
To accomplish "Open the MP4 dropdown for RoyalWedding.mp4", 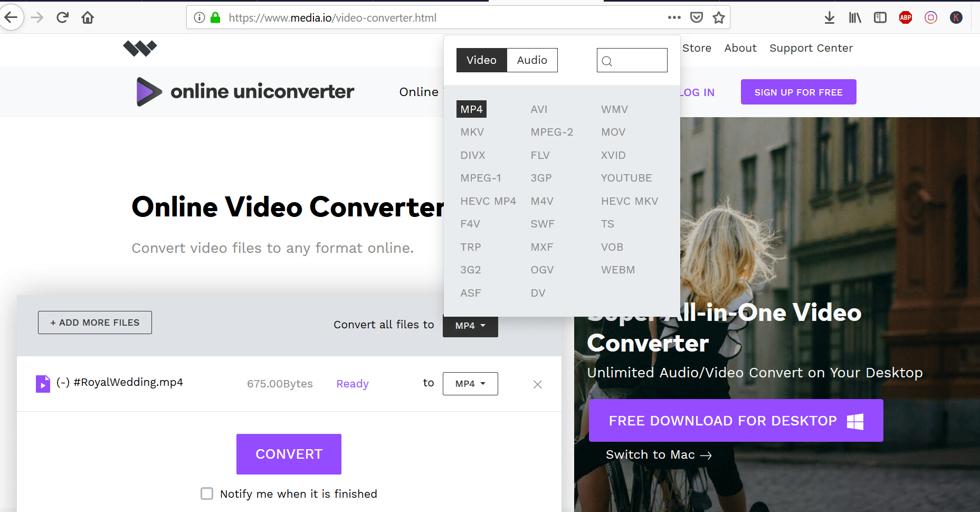I will click(470, 384).
